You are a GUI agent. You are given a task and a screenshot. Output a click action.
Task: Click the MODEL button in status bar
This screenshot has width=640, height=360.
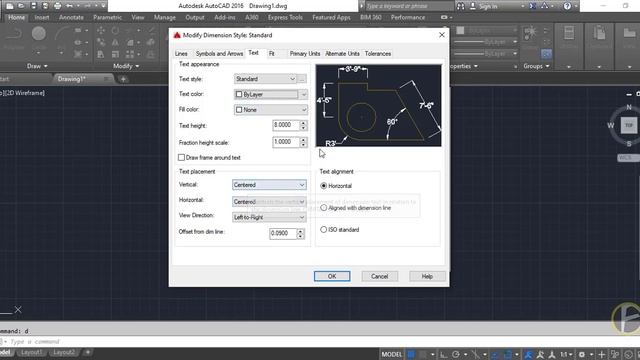pos(391,354)
